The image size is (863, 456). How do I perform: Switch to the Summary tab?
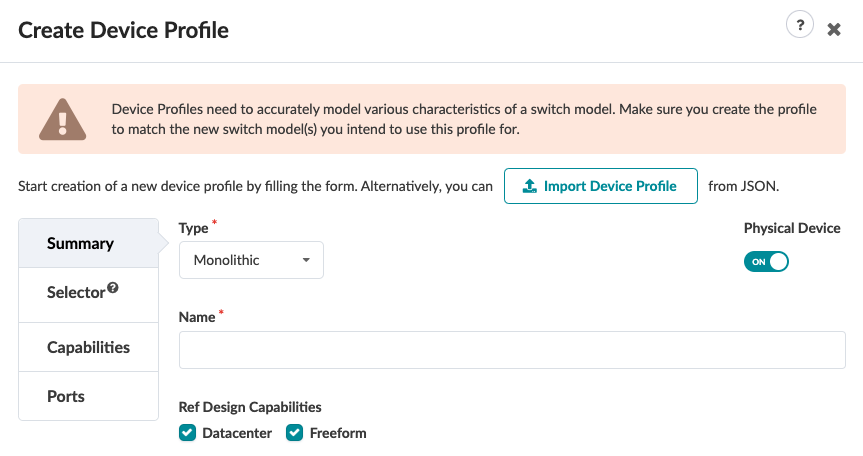pyautogui.click(x=81, y=243)
